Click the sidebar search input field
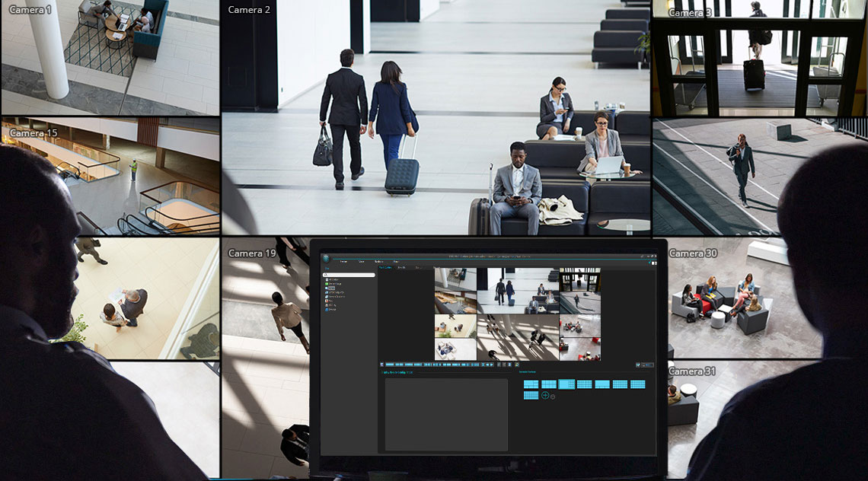This screenshot has width=868, height=481. point(349,275)
